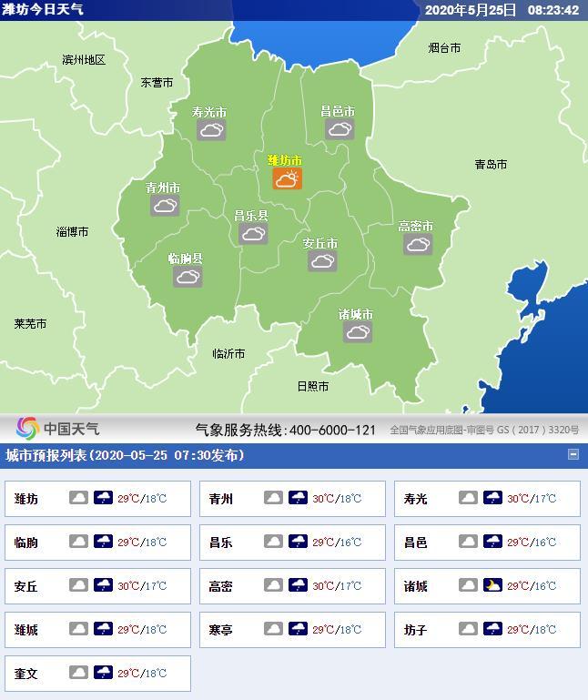This screenshot has height=700, width=588.
Task: Open the 青州 forecast entry in list
Action: [221, 499]
